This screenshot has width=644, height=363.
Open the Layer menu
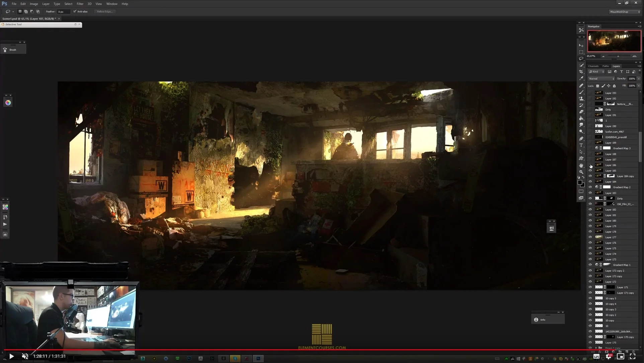46,4
